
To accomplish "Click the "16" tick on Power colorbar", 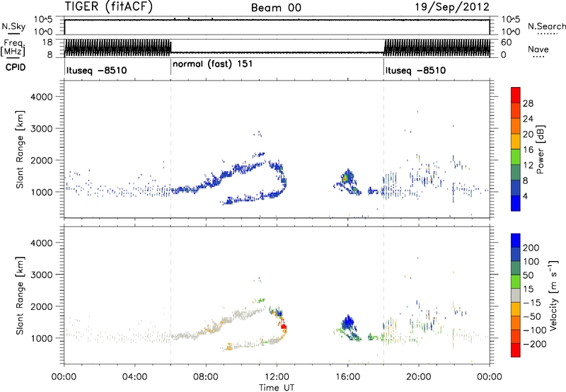I will click(x=528, y=150).
